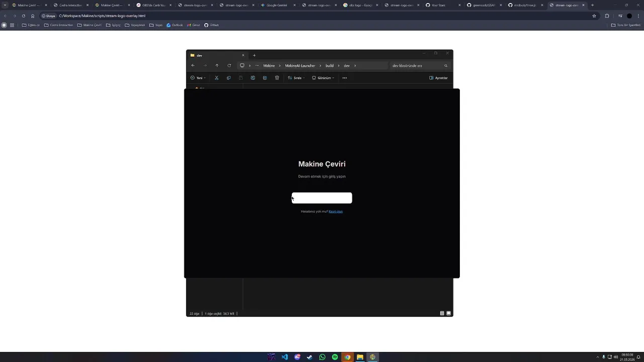Open Visual Studio Code from the taskbar
Viewport: 644px width, 362px height.
285,357
